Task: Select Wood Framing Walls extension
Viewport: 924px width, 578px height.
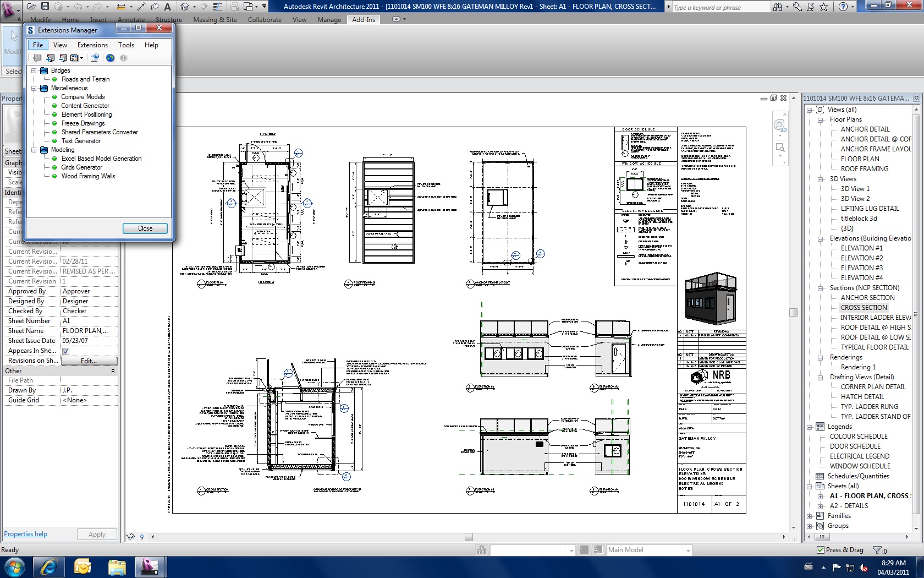Action: click(88, 176)
